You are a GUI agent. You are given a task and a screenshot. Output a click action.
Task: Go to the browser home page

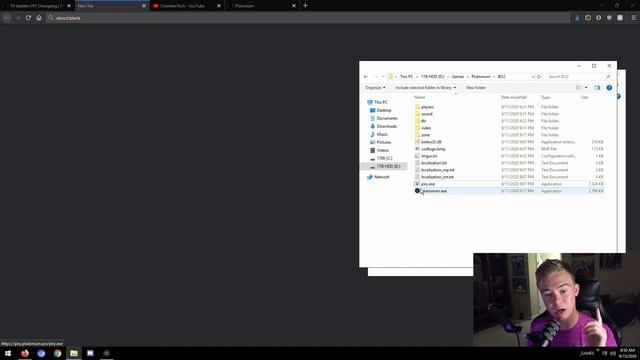tap(39, 18)
